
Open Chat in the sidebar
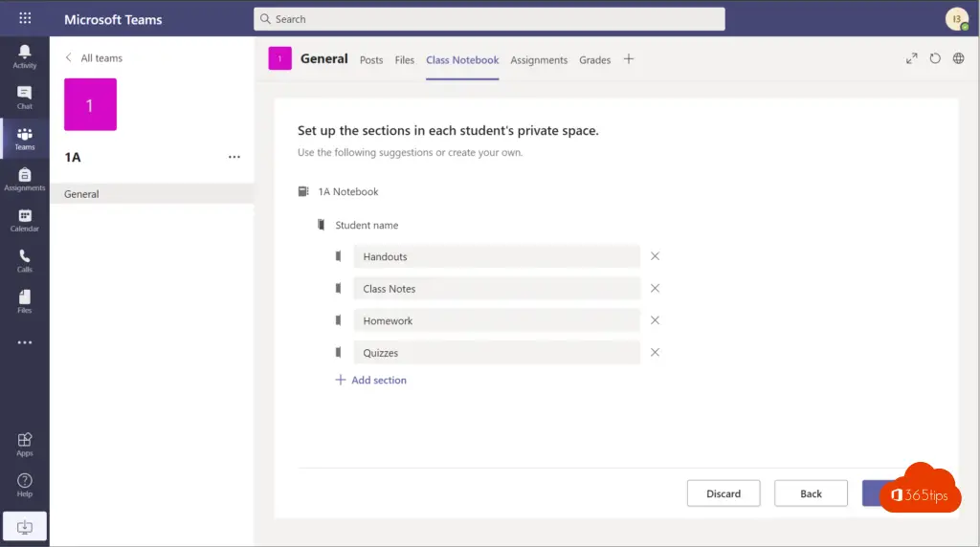pyautogui.click(x=24, y=98)
